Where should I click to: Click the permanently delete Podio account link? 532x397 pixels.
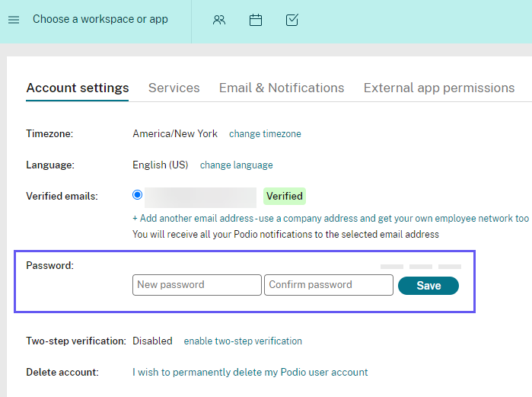click(250, 372)
